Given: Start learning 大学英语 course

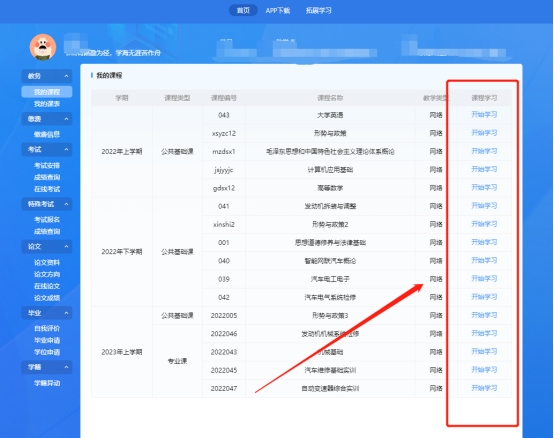Looking at the screenshot, I should (x=484, y=114).
